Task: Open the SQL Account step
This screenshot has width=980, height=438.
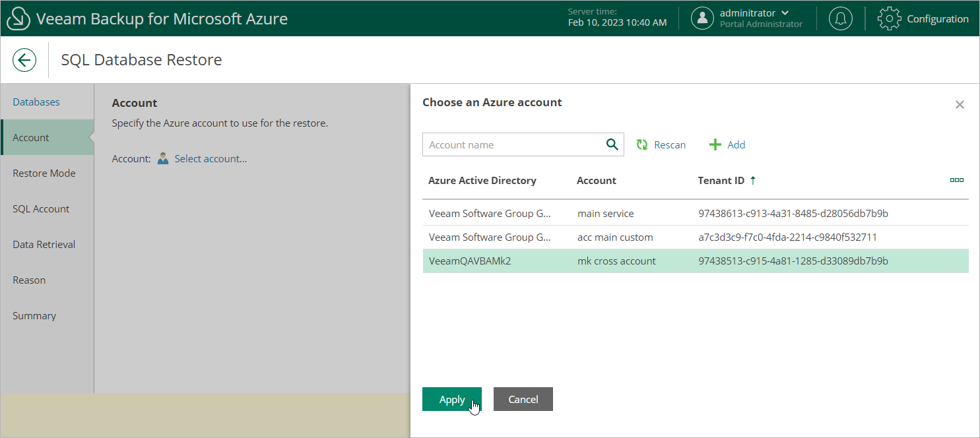Action: click(x=41, y=209)
